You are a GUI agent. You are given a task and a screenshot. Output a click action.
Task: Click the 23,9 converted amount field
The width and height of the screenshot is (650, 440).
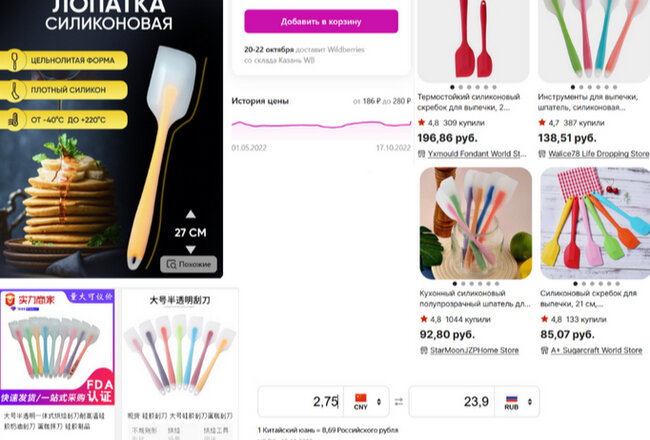click(451, 401)
